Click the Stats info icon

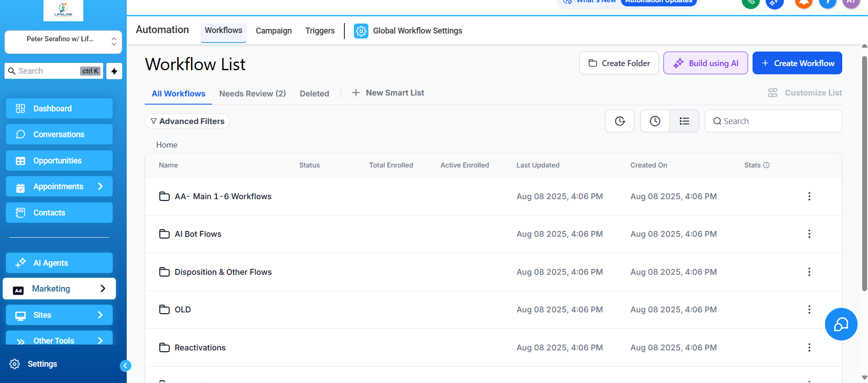click(766, 165)
